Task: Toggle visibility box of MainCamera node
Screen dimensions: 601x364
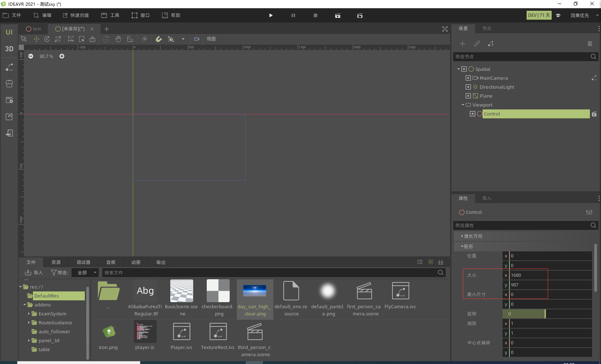Action: 468,78
